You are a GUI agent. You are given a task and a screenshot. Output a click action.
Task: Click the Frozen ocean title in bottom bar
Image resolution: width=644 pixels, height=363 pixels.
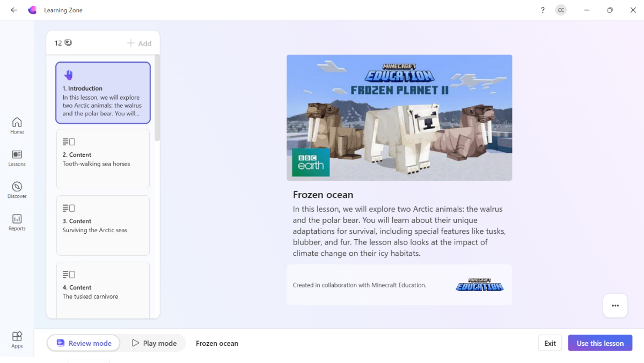tap(217, 343)
